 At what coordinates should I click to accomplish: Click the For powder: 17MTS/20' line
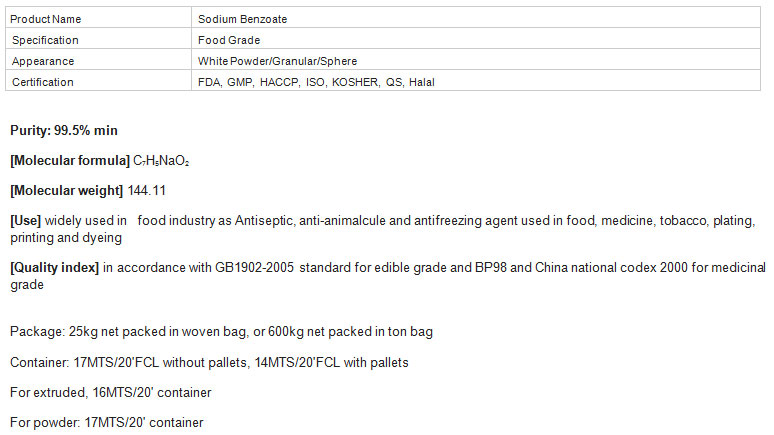[x=107, y=423]
